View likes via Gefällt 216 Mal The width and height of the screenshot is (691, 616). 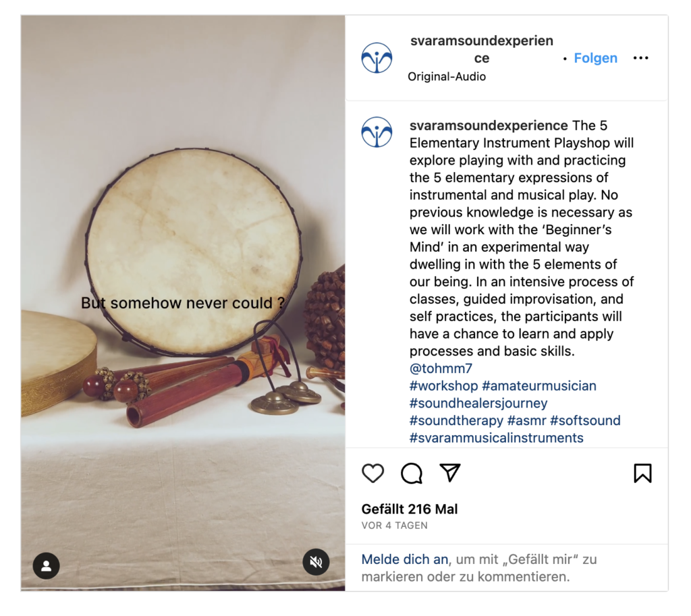pyautogui.click(x=410, y=509)
